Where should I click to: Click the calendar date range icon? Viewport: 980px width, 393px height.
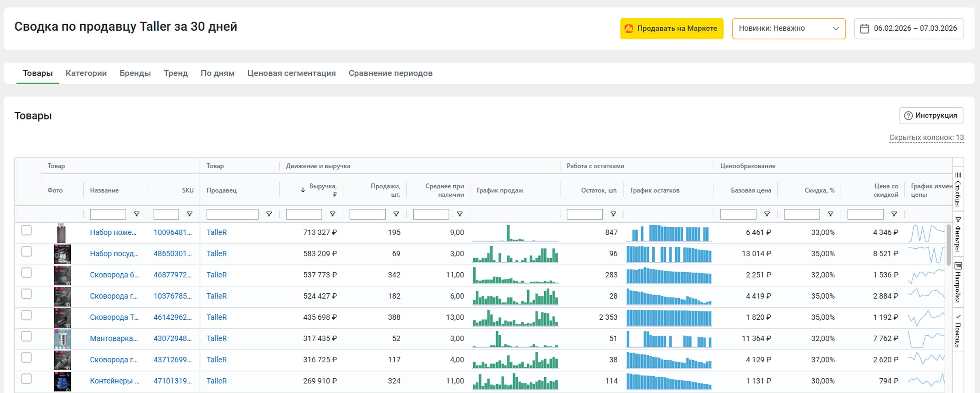tap(864, 29)
